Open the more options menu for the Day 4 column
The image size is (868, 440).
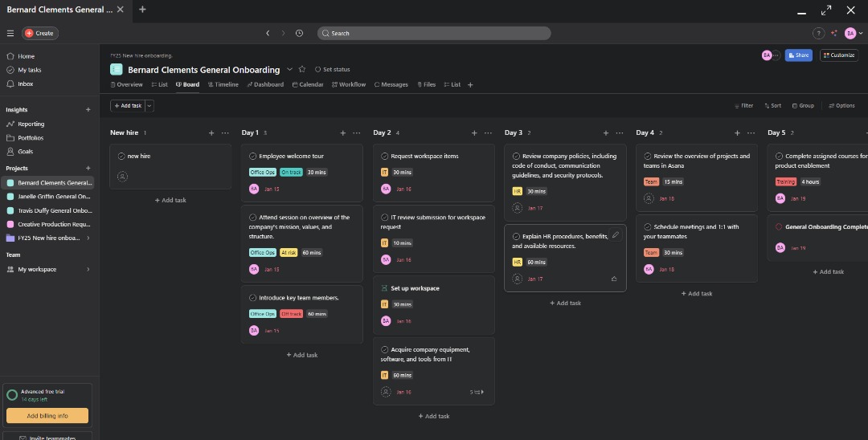751,132
